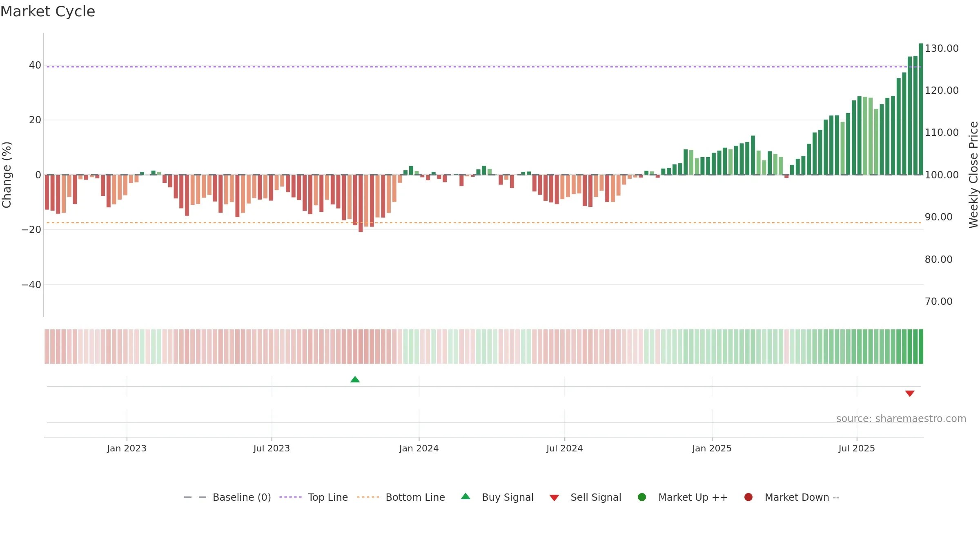
Task: Click the Change (%) axis title
Action: pos(7,175)
